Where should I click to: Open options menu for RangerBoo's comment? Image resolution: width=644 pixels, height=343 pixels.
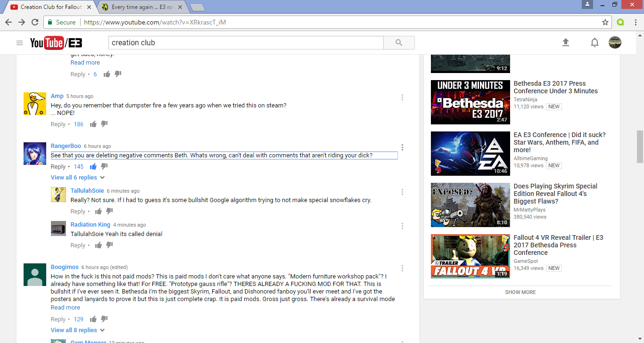pos(402,147)
